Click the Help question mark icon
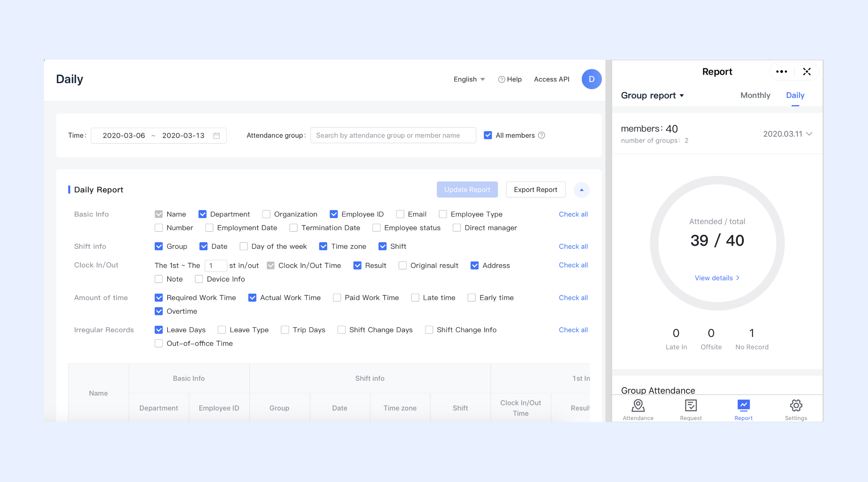This screenshot has height=482, width=868. 502,80
